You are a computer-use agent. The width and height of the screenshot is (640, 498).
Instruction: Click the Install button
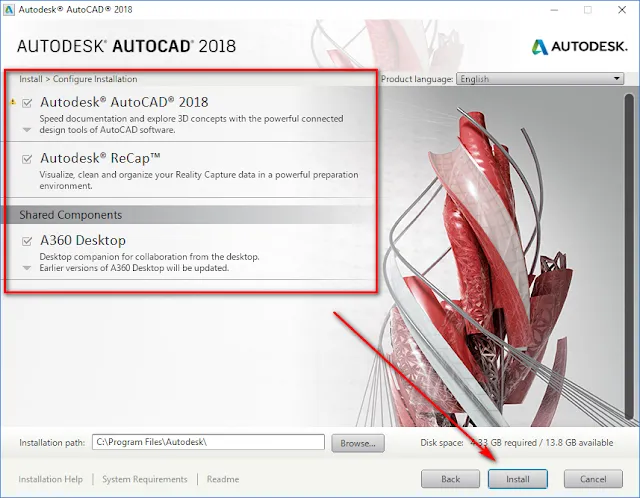coord(517,479)
